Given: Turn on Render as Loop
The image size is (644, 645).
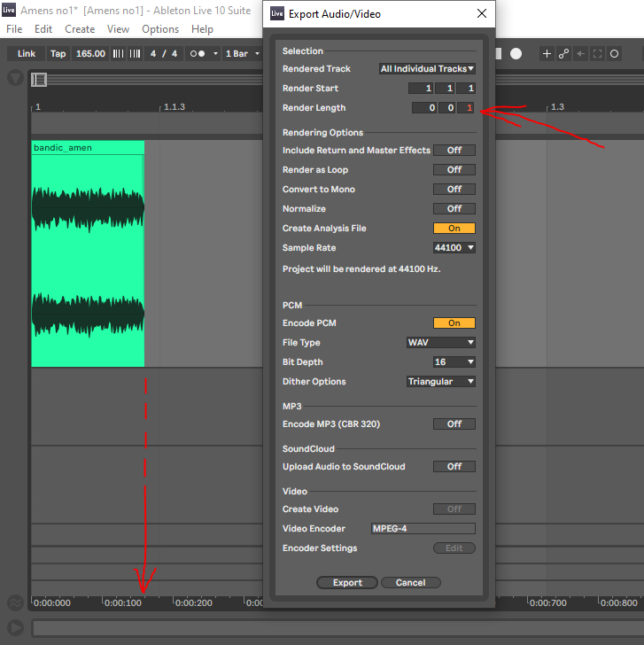Looking at the screenshot, I should (454, 170).
